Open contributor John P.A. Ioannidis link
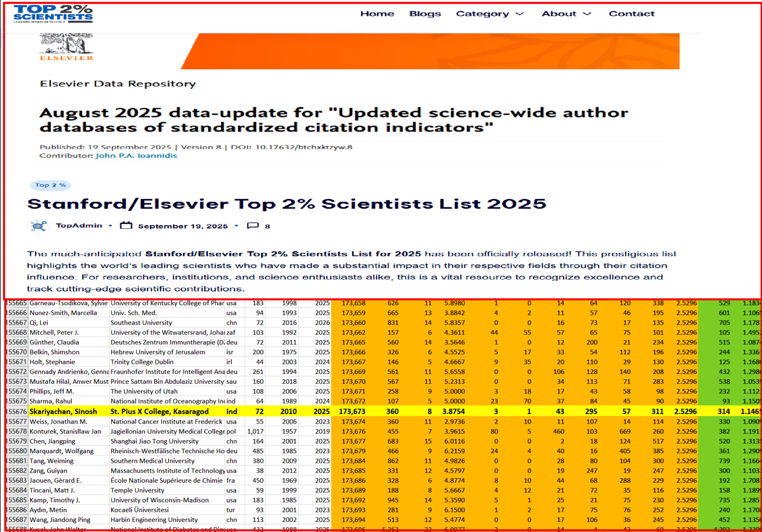Screen dimensions: 762x532 (x=136, y=156)
